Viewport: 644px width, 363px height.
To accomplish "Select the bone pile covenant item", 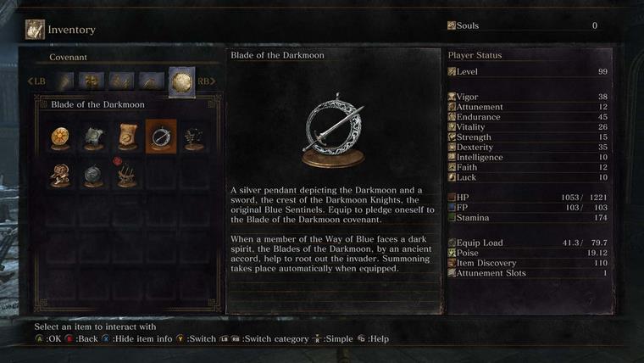I will click(60, 174).
